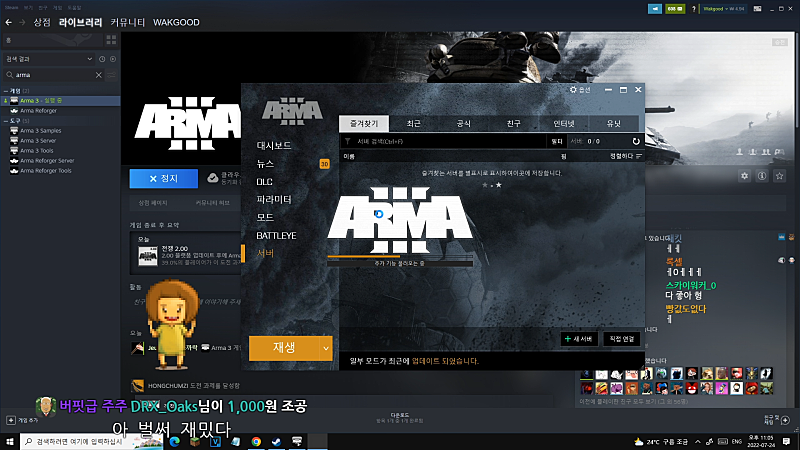Open launch options arrow beside orange play button
800x450 pixels.
click(326, 348)
